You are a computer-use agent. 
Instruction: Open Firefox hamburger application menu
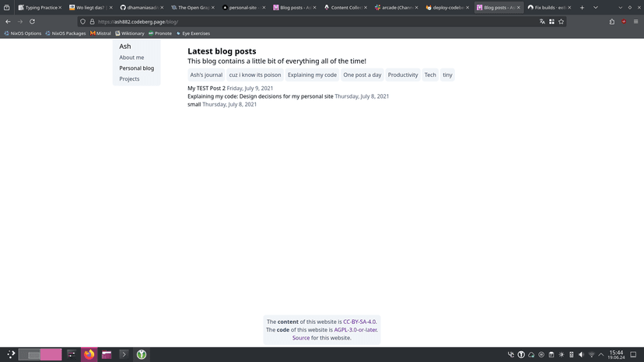pos(635,22)
